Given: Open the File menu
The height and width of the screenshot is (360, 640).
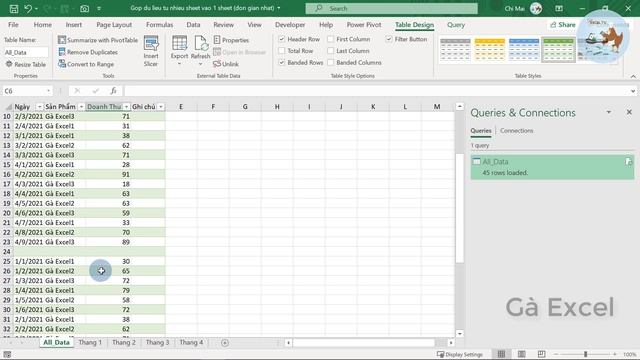Looking at the screenshot, I should point(13,25).
